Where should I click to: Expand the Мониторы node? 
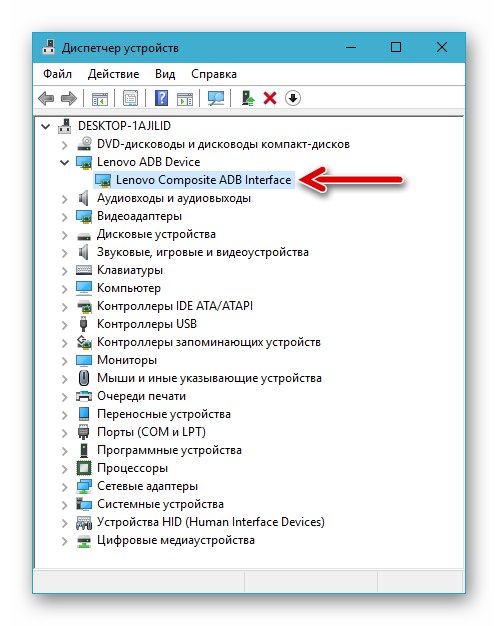pyautogui.click(x=65, y=361)
